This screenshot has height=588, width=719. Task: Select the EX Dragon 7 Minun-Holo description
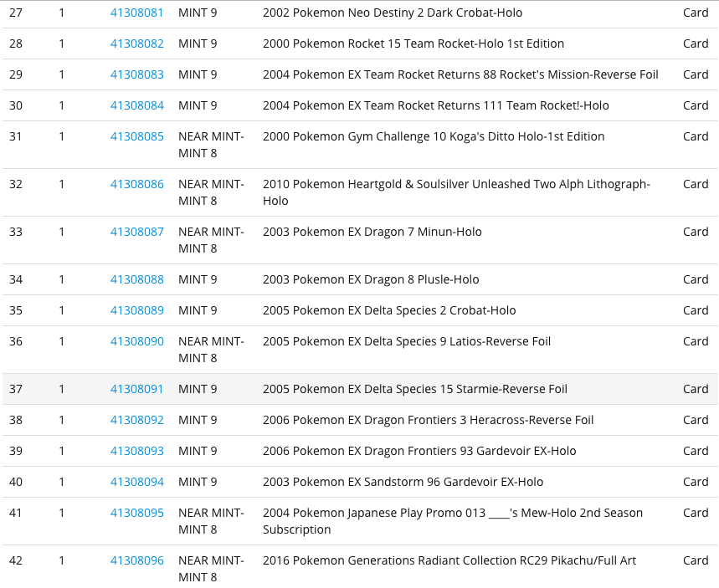pos(372,232)
